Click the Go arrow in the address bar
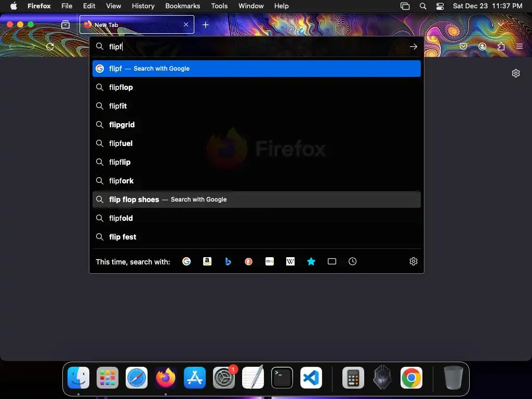This screenshot has height=399, width=532. (413, 46)
